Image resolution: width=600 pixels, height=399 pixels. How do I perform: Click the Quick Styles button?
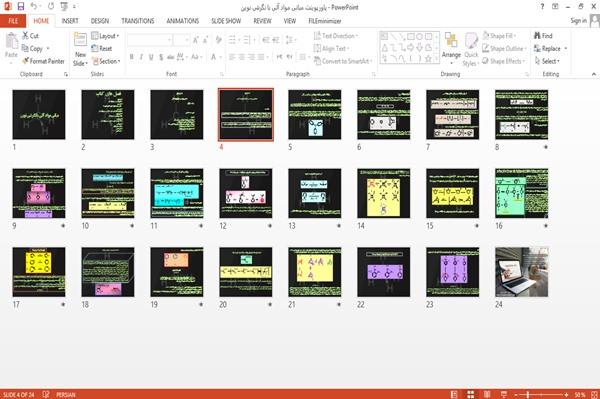(x=471, y=49)
